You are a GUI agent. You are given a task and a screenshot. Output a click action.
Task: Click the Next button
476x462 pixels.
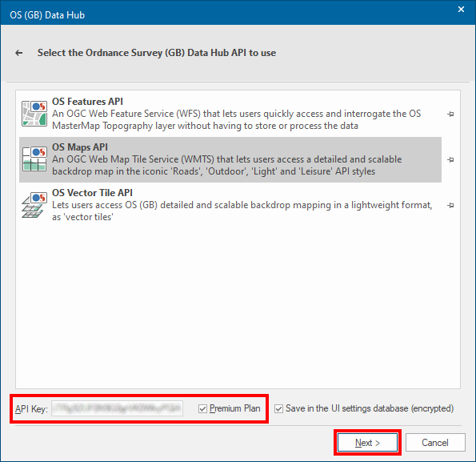[367, 443]
